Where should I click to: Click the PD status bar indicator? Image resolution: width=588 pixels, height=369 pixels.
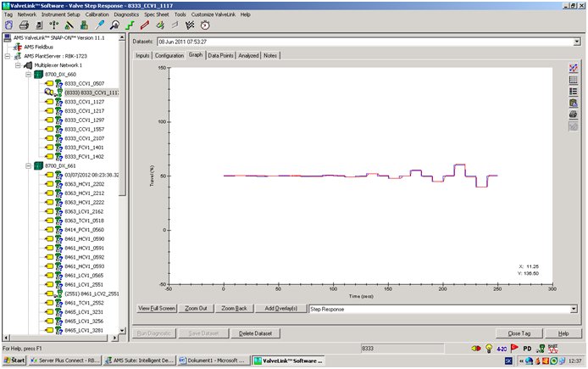[527, 349]
